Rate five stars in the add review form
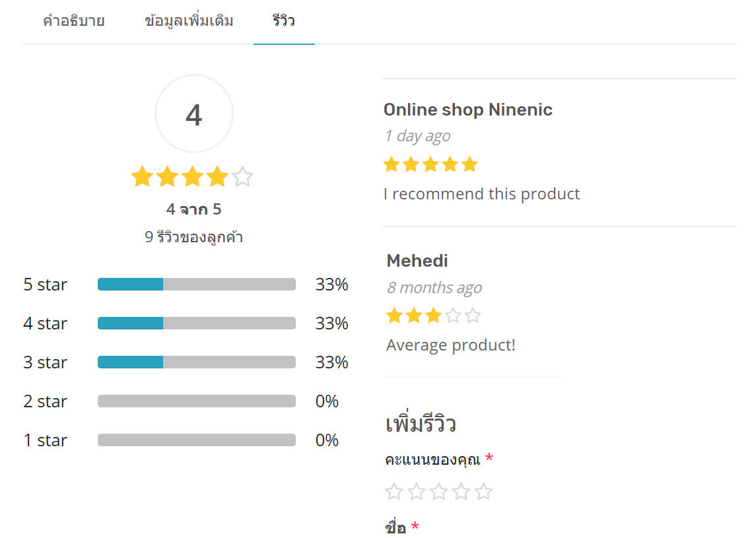This screenshot has height=538, width=756. point(483,492)
